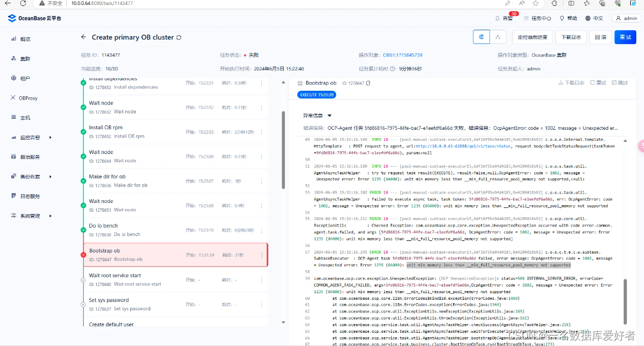Toggle the list view layout
This screenshot has height=346, width=644.
click(x=481, y=36)
